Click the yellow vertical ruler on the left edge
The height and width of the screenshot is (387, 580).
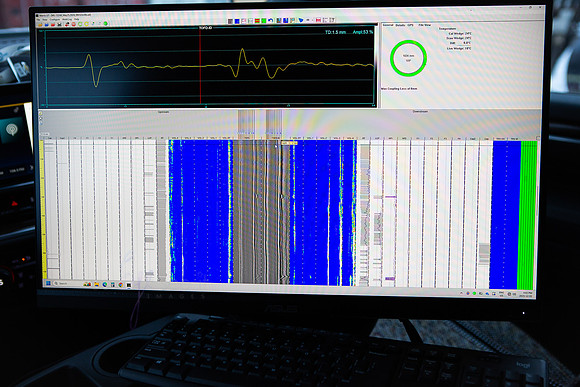43,209
